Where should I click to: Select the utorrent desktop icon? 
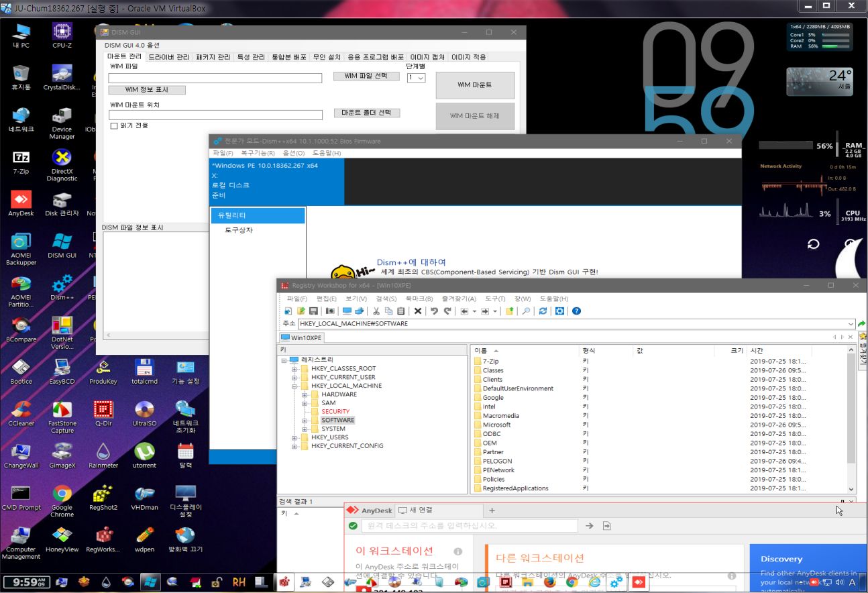click(144, 456)
